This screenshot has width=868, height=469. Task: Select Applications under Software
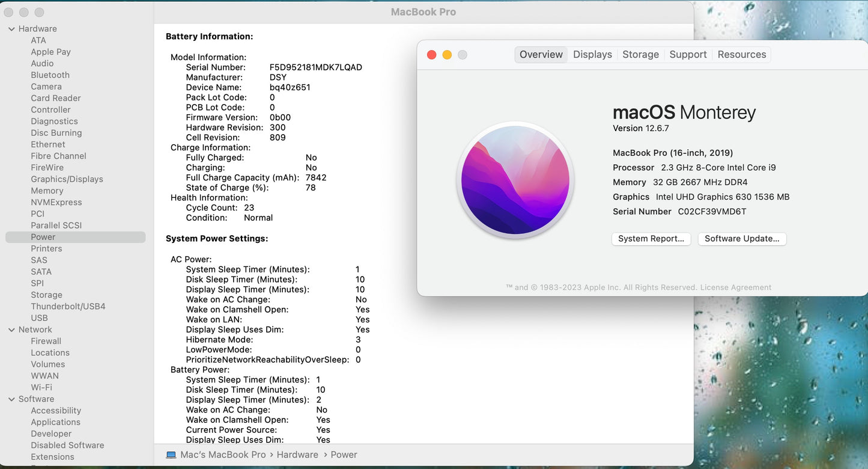click(55, 422)
